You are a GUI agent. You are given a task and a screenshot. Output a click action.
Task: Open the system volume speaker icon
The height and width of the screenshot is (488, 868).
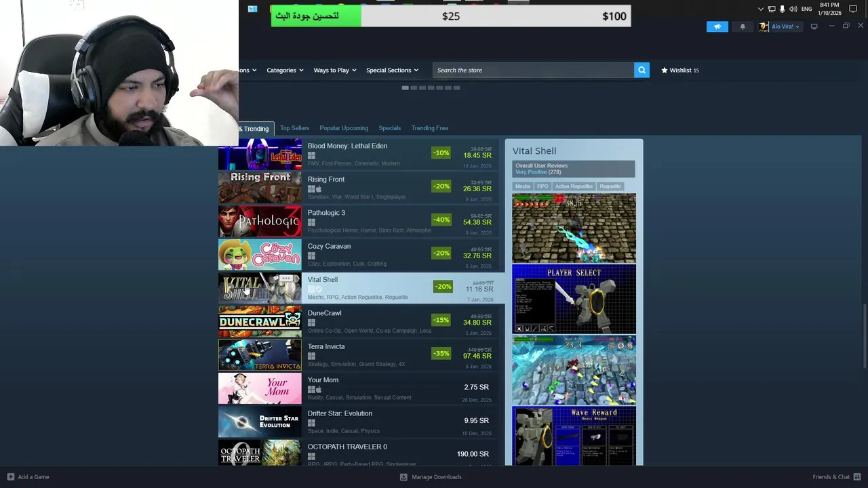click(x=793, y=9)
